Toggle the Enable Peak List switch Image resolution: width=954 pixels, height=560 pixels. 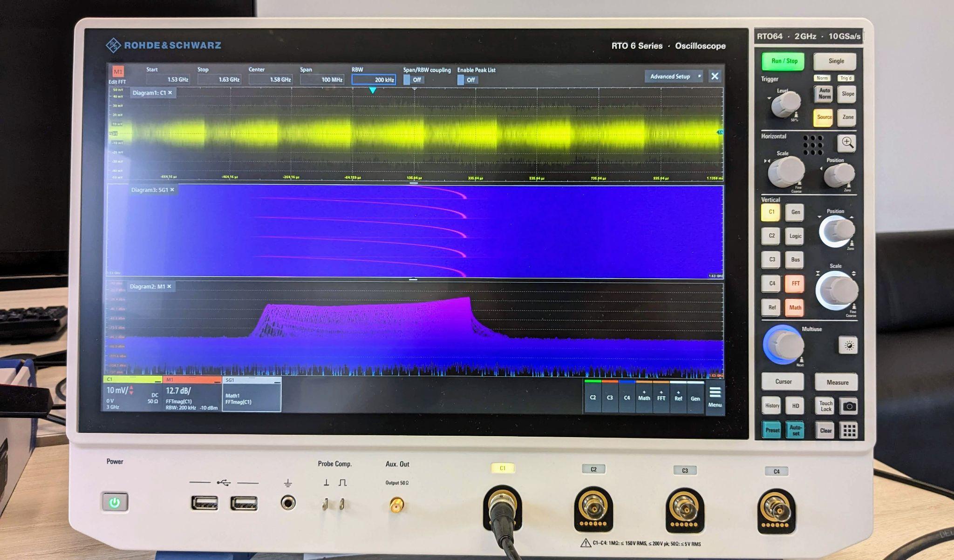point(467,80)
